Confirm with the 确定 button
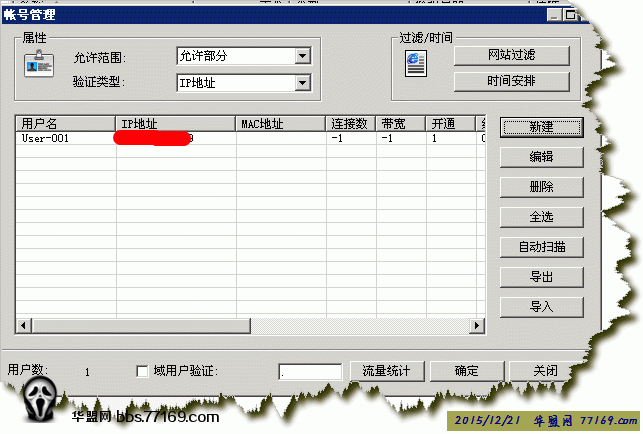Image resolution: width=643 pixels, height=434 pixels. (x=467, y=371)
